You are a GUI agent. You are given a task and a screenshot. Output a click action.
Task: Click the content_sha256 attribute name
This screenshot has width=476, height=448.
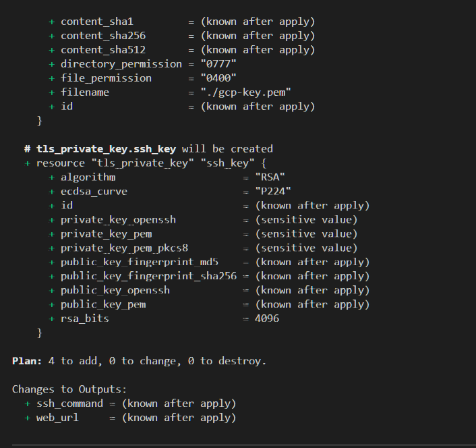(103, 36)
